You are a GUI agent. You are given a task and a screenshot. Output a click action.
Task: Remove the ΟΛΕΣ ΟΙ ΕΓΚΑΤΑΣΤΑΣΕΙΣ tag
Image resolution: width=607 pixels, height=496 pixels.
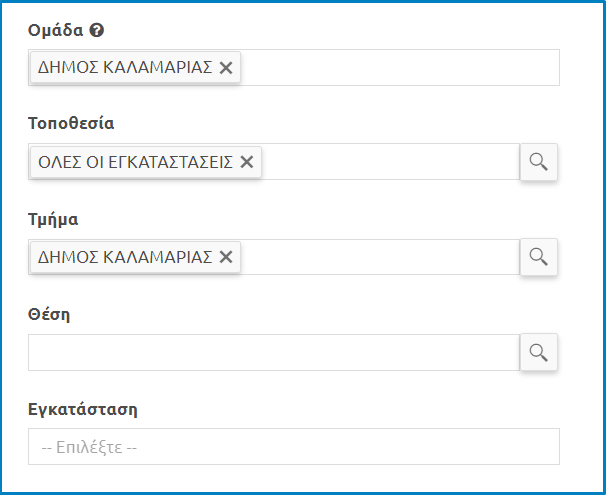click(x=247, y=162)
